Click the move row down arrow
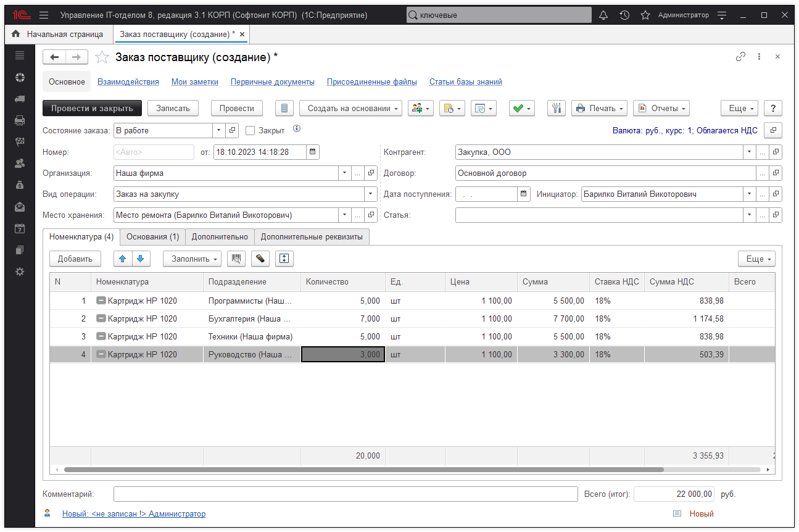Image resolution: width=799 pixels, height=532 pixels. [141, 259]
